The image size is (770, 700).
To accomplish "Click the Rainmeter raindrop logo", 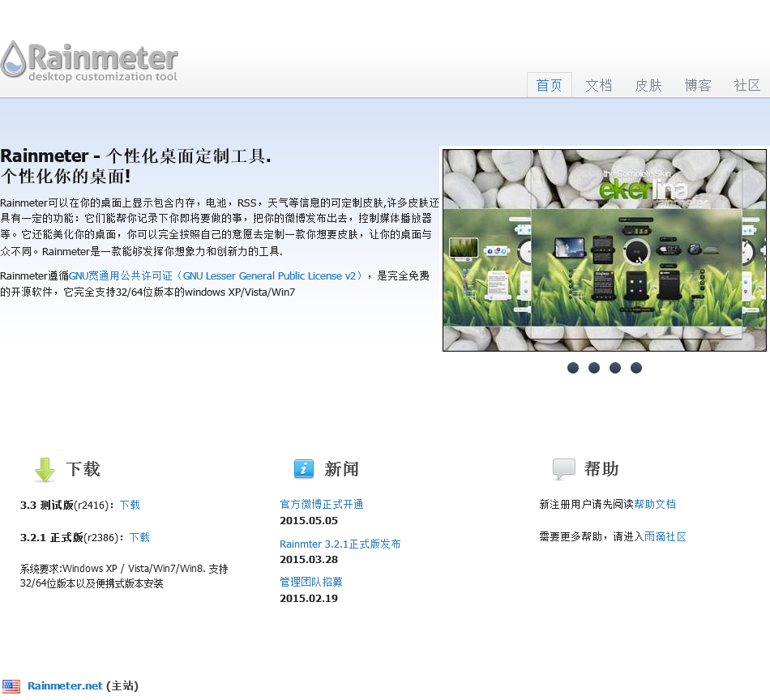I will click(x=13, y=59).
